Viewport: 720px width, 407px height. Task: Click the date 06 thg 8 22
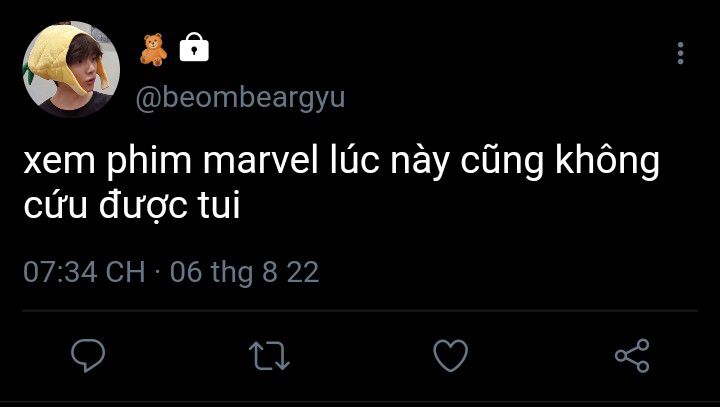coord(244,272)
